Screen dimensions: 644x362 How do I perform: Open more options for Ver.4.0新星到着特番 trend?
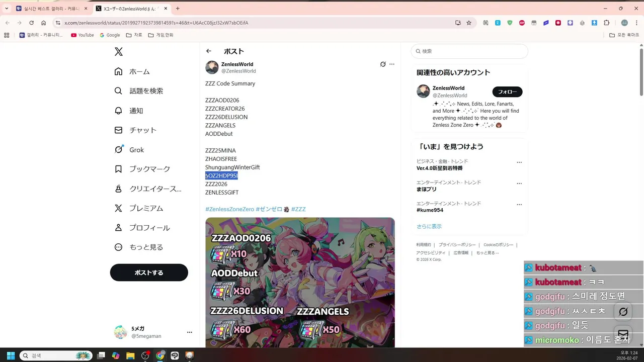click(519, 162)
